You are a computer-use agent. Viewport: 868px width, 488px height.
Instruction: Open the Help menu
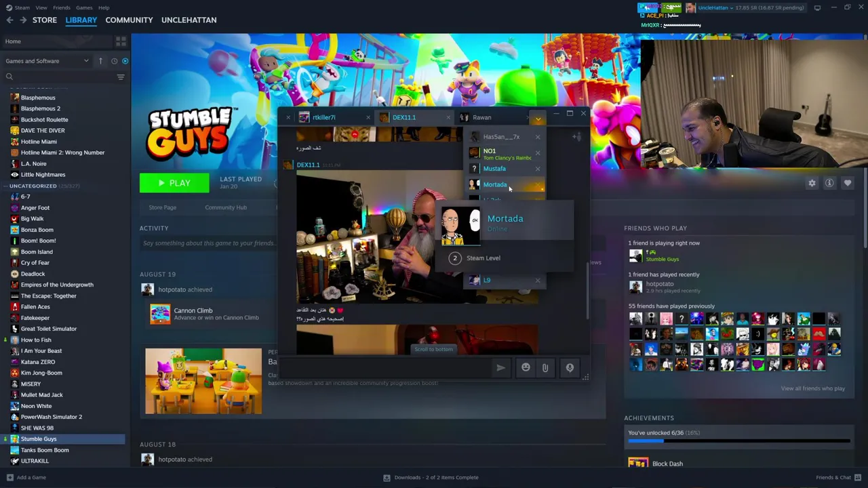pyautogui.click(x=104, y=7)
